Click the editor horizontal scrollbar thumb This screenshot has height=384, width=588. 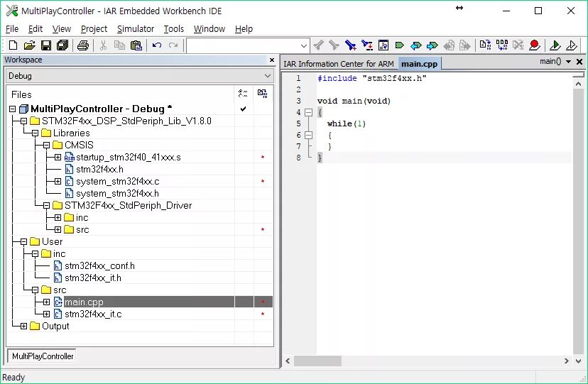coord(317,361)
